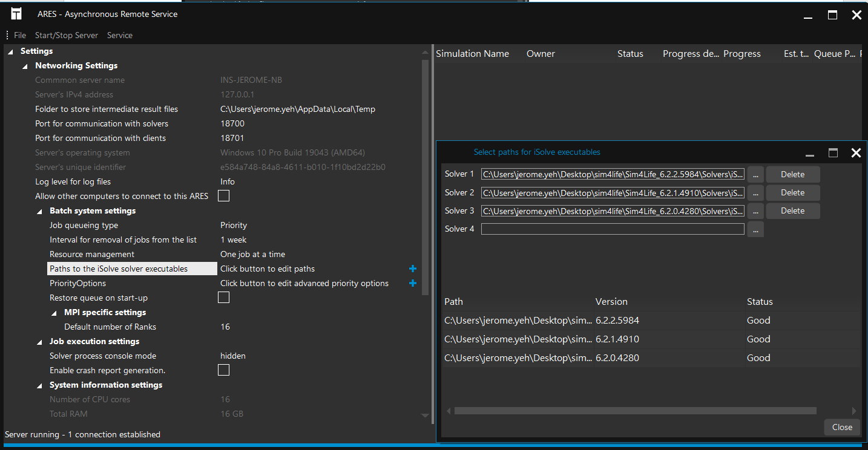Open the File menu
The width and height of the screenshot is (868, 450).
[20, 35]
